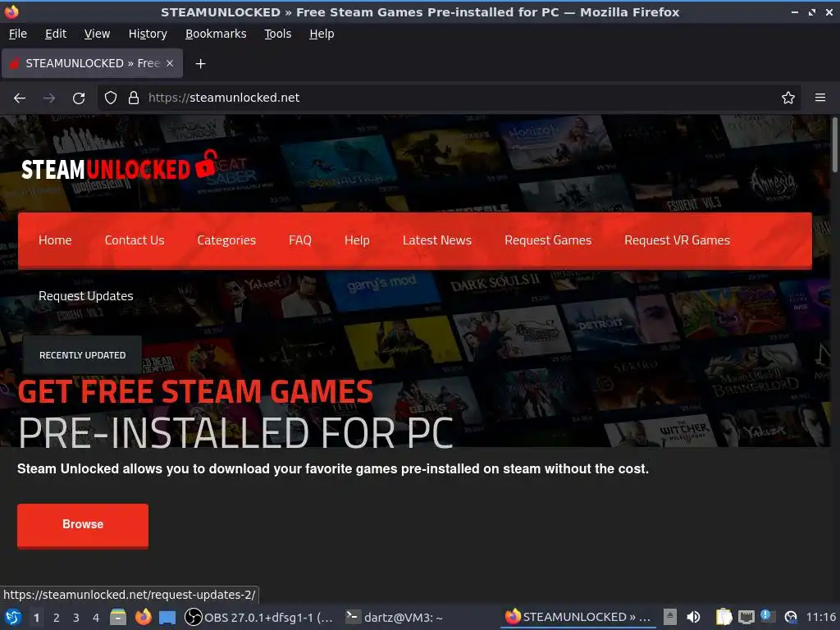Image resolution: width=840 pixels, height=630 pixels.
Task: Click the red Browse button
Action: coord(83,525)
